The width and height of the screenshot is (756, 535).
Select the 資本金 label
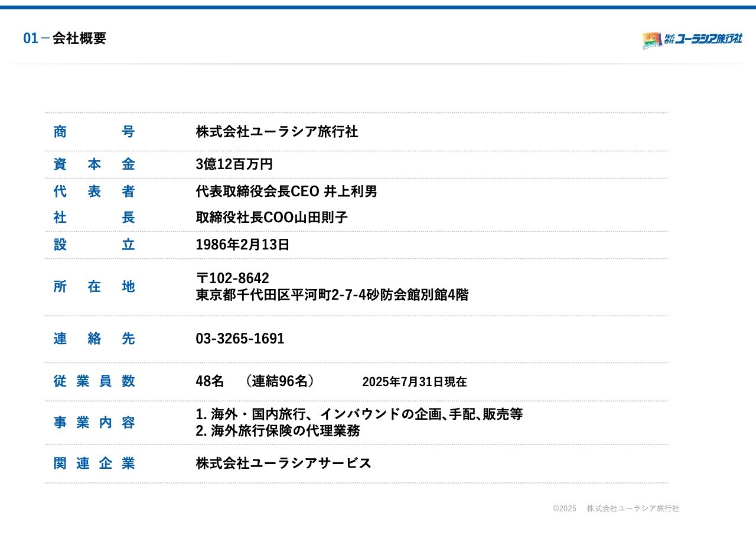(x=94, y=164)
